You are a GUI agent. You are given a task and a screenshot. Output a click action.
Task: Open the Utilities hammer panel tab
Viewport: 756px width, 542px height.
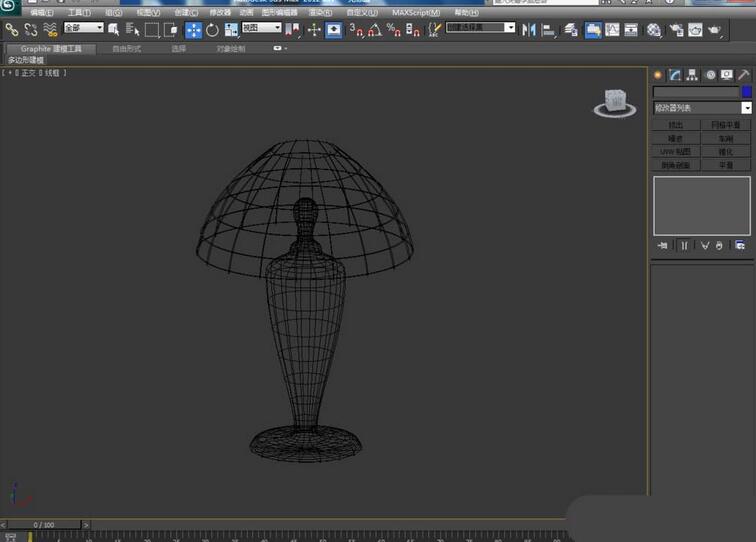(x=743, y=75)
